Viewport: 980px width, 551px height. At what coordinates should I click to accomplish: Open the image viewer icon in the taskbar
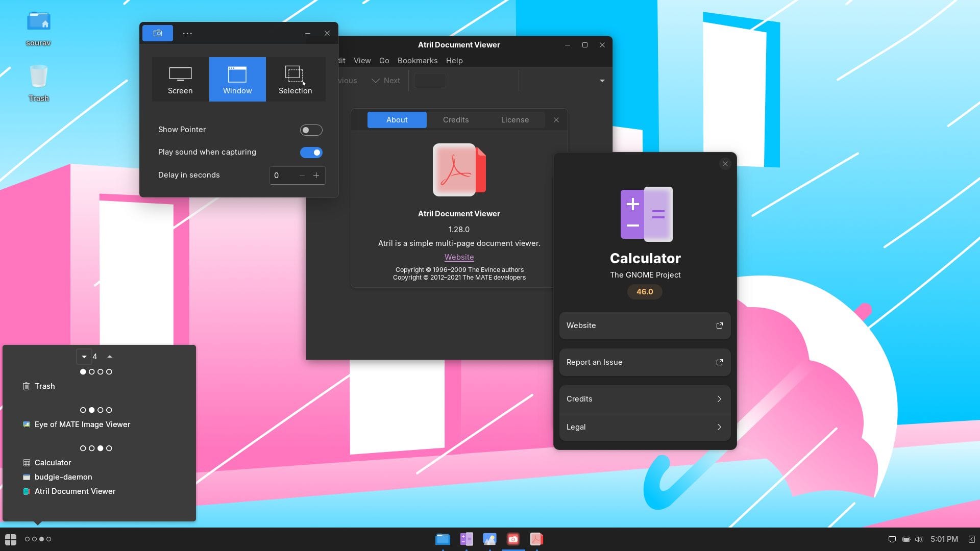490,539
